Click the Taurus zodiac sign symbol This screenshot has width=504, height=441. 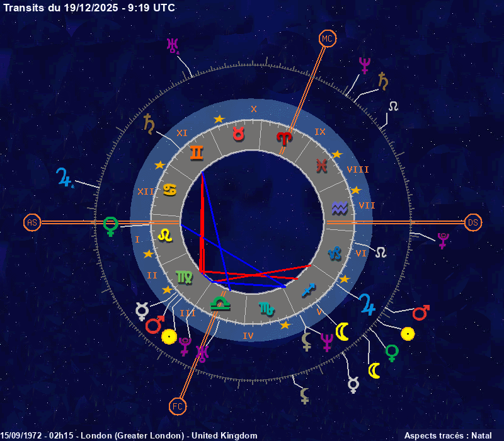point(239,134)
